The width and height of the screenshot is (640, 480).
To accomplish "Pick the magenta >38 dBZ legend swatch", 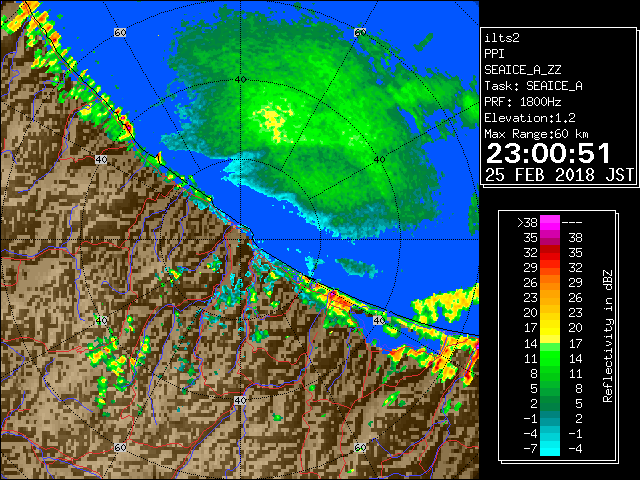I will (x=550, y=222).
